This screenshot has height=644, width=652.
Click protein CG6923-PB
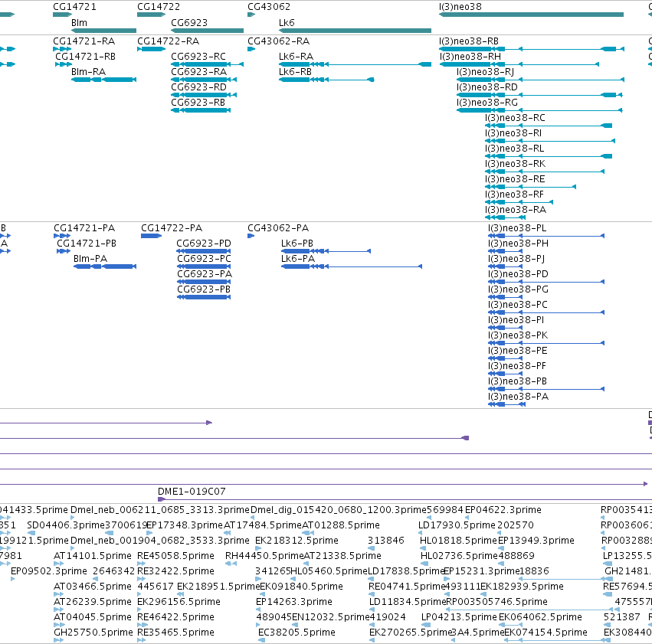click(204, 289)
